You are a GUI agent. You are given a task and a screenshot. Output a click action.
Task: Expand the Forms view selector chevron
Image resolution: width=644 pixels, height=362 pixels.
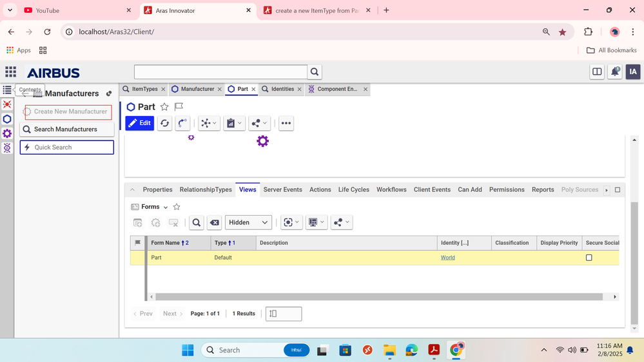[166, 207]
